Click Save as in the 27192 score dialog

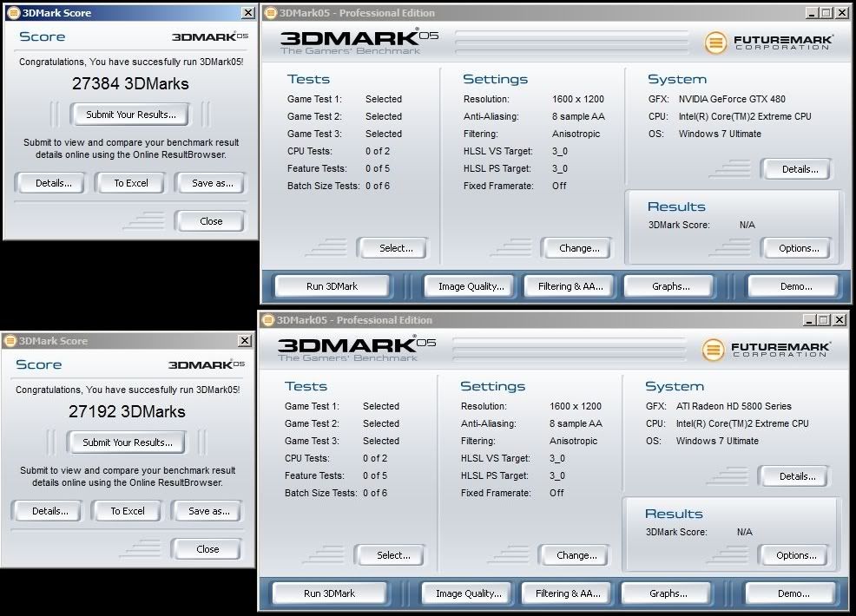[208, 511]
